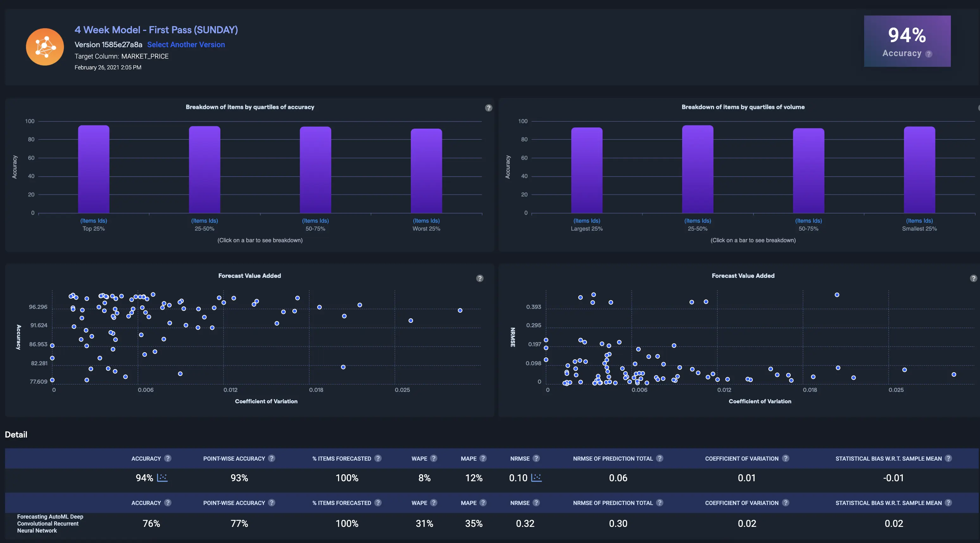Click Breakdown of items by quartiles of volume title

pyautogui.click(x=743, y=107)
